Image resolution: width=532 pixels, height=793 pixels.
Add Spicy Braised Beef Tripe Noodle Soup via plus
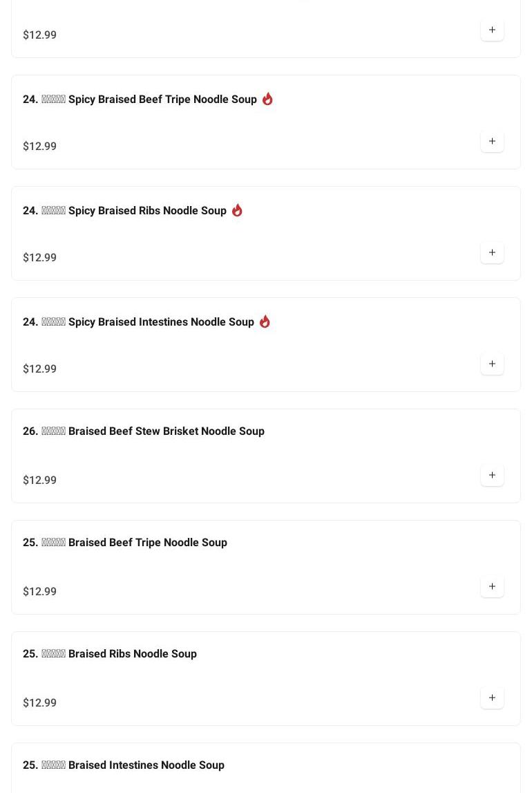pos(492,142)
